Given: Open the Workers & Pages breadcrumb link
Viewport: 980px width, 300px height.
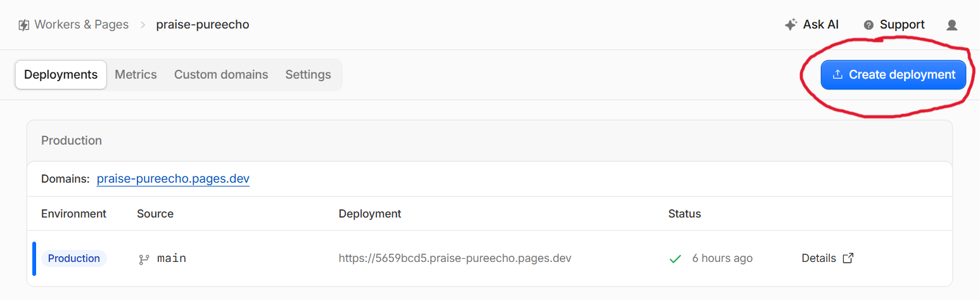Looking at the screenshot, I should (81, 25).
